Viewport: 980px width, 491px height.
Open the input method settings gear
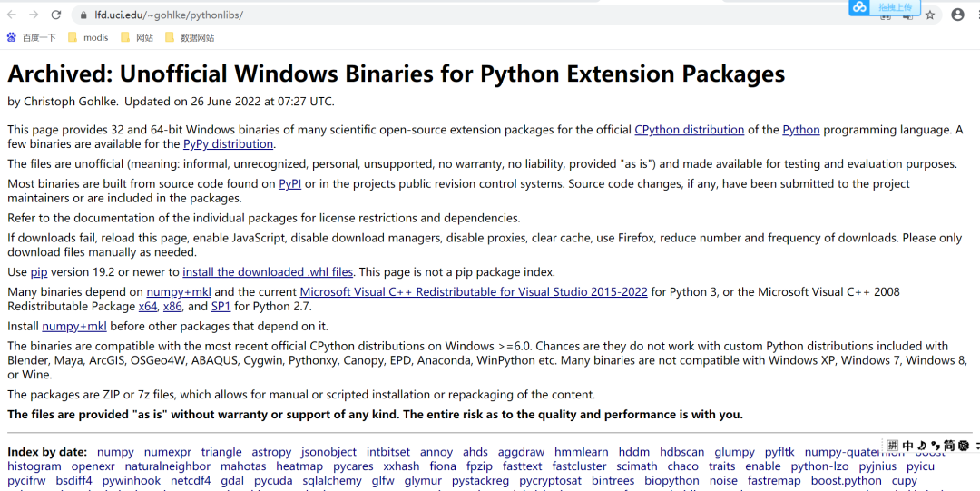(964, 446)
